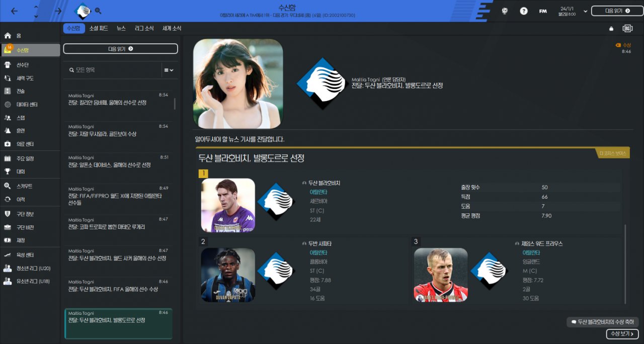The image size is (644, 344).
Task: Open 구단 정보 in the sidebar
Action: [x=30, y=214]
